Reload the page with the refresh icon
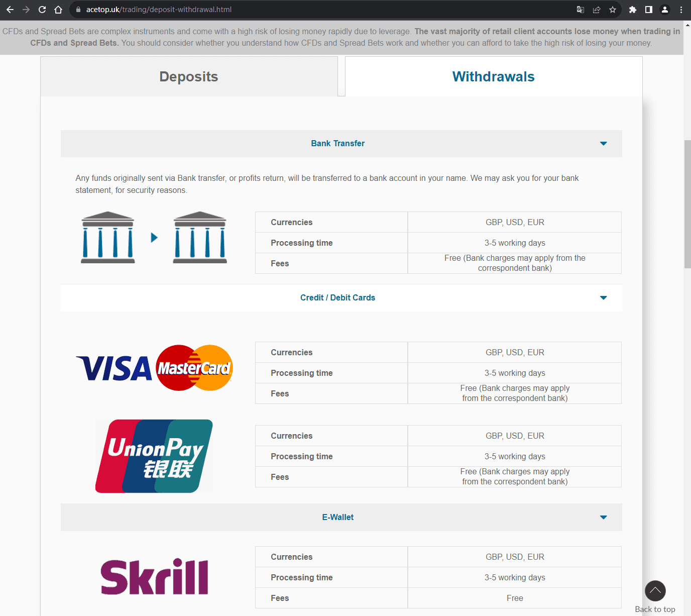691x616 pixels. tap(42, 10)
